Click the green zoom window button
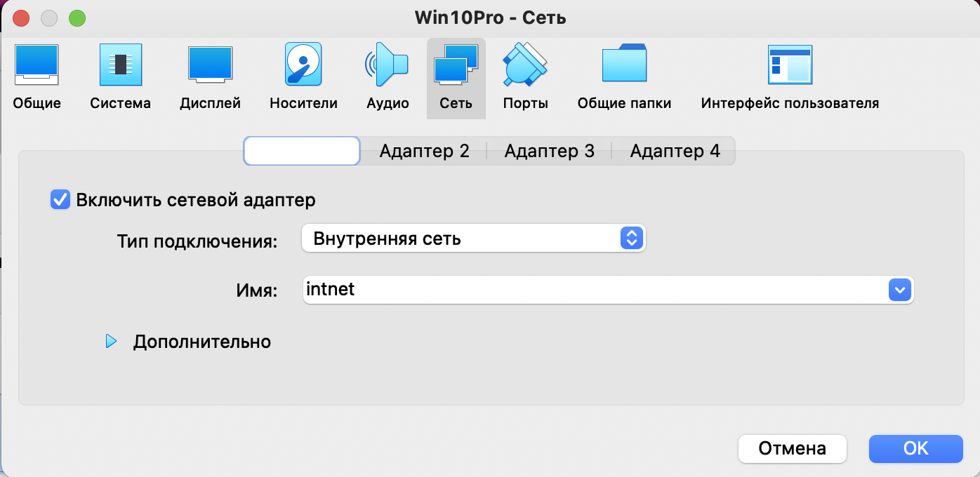The image size is (980, 477). click(77, 18)
